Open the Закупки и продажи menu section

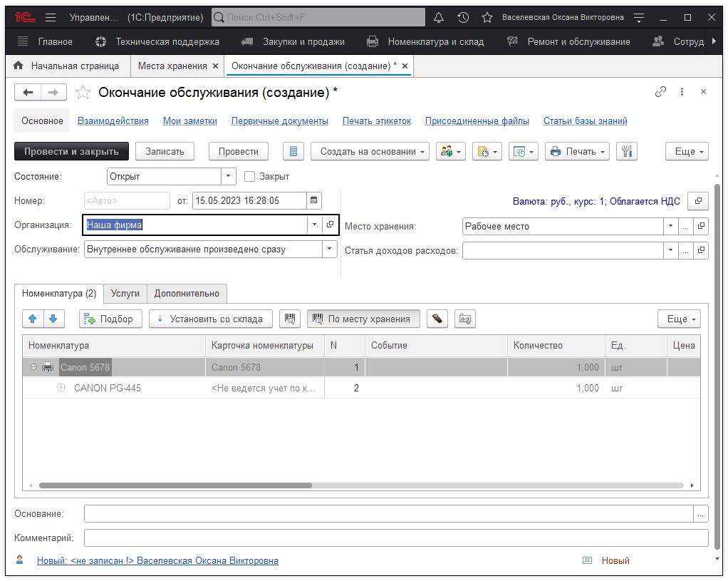[303, 41]
